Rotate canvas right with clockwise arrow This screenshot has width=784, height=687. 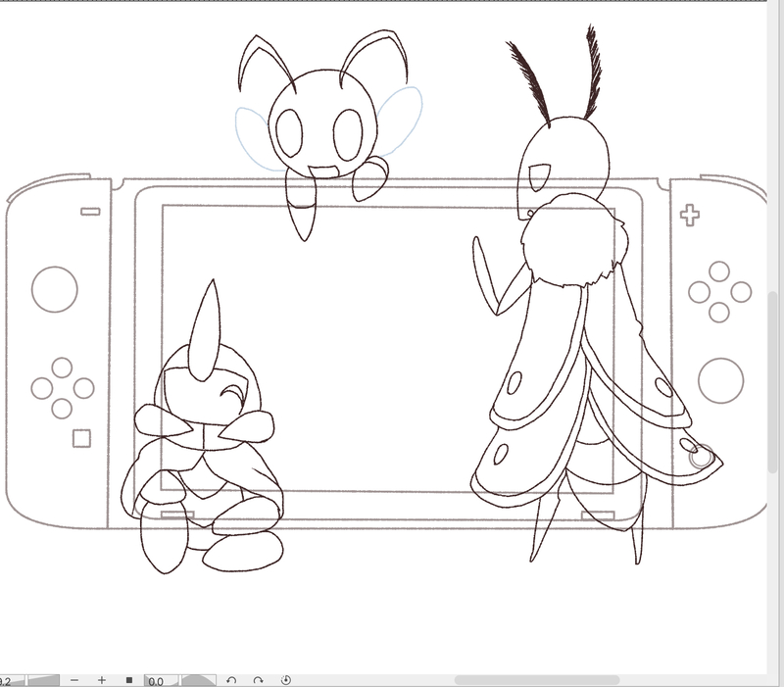point(258,680)
